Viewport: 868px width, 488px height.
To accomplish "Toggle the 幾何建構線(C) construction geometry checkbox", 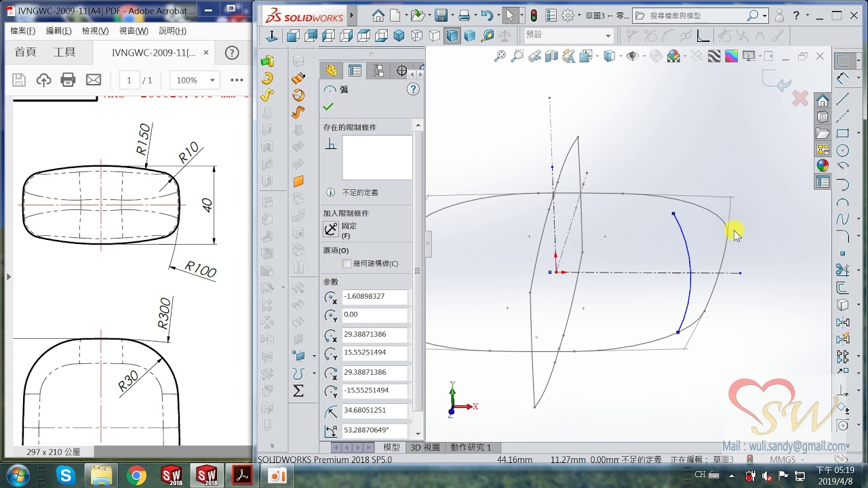I will pyautogui.click(x=347, y=264).
